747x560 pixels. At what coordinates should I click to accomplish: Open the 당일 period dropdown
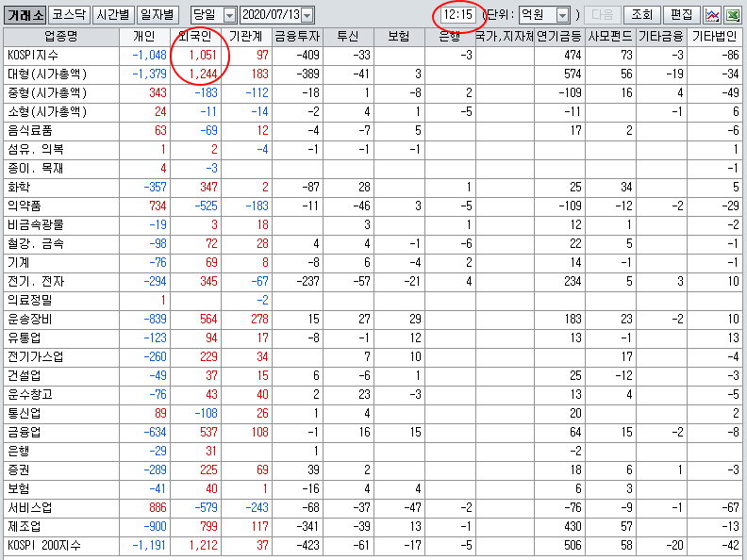pyautogui.click(x=229, y=16)
